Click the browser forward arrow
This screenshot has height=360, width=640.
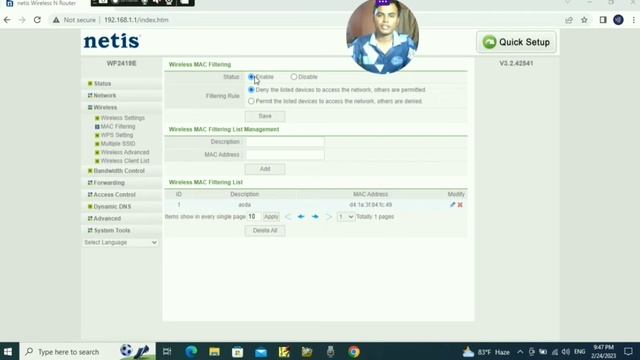coord(22,20)
